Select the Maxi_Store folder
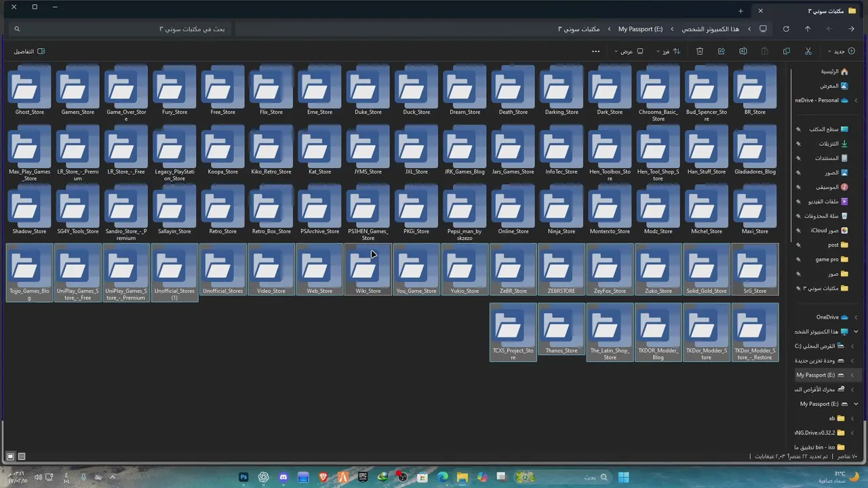868x488 pixels. pyautogui.click(x=755, y=210)
